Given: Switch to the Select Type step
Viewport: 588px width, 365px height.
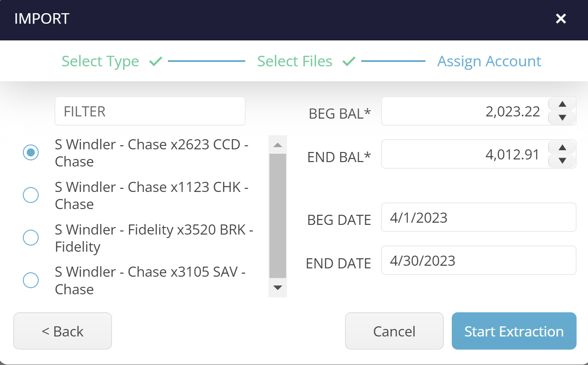Looking at the screenshot, I should pyautogui.click(x=100, y=61).
